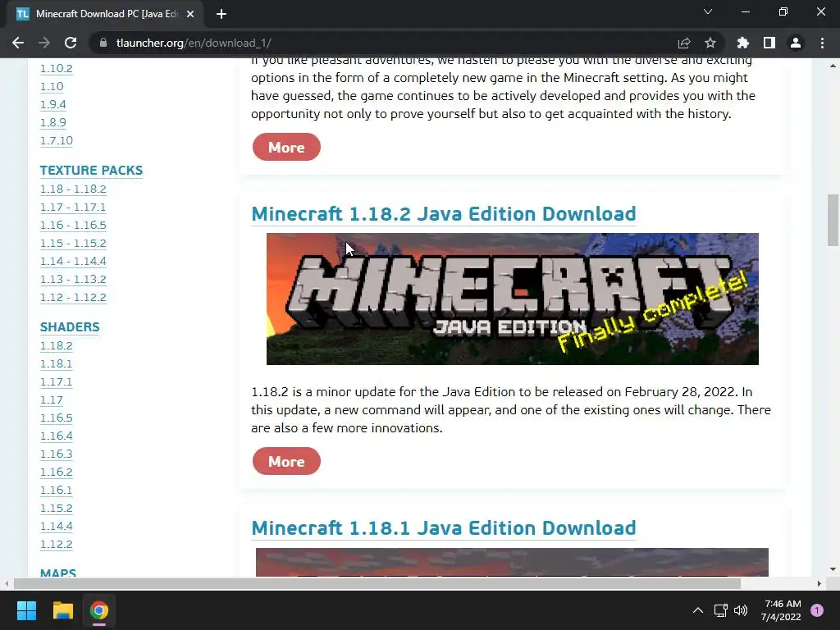Open version 1.10.2 sidebar link

tap(57, 69)
